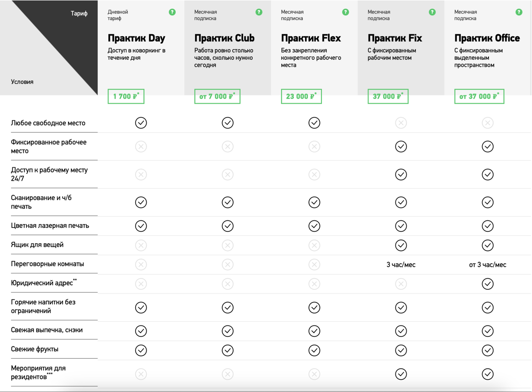Click the Любое свободное место row label
The height and width of the screenshot is (392, 532).
48,123
